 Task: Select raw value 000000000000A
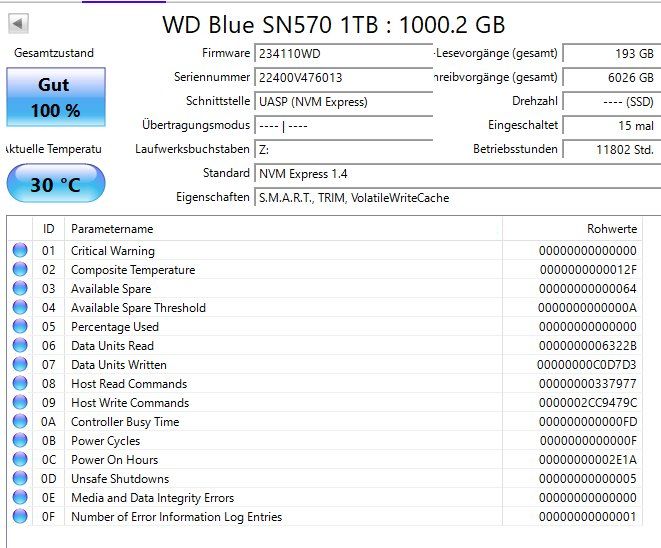pyautogui.click(x=588, y=308)
